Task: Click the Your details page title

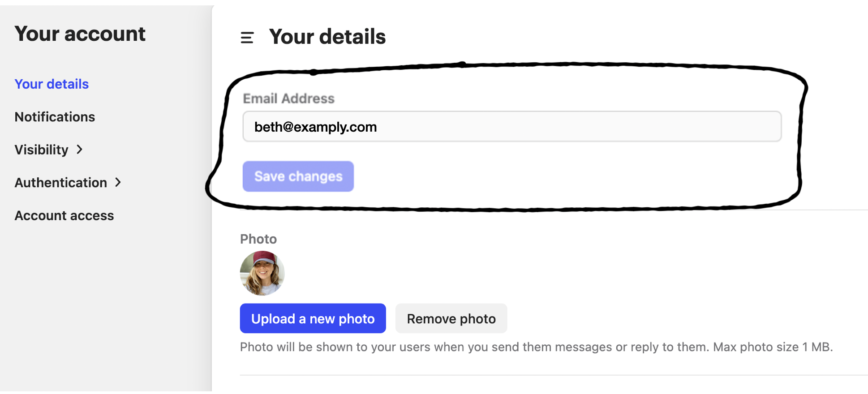Action: [327, 37]
